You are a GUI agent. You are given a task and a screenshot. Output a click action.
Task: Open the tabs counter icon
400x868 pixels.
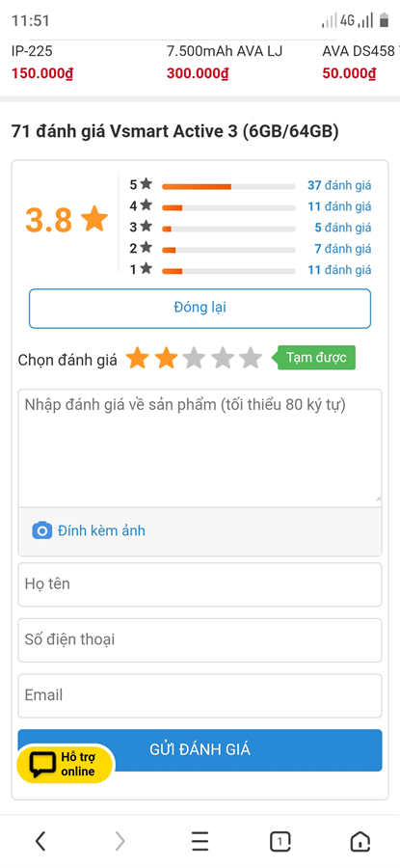click(280, 842)
